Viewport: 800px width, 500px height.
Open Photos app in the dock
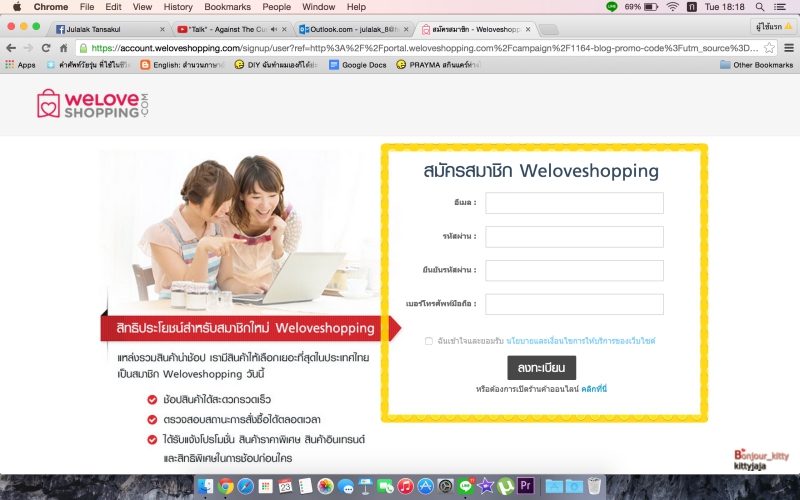coord(325,486)
